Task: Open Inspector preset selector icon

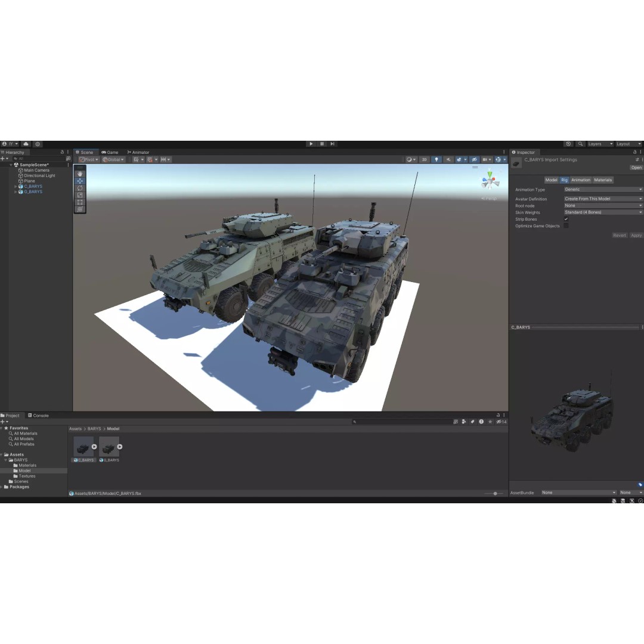Action: [x=637, y=159]
